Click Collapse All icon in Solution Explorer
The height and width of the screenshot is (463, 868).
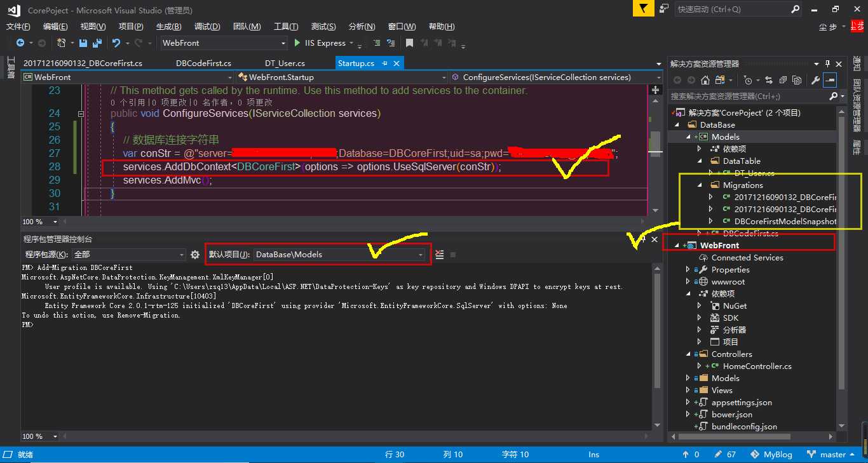[x=783, y=81]
